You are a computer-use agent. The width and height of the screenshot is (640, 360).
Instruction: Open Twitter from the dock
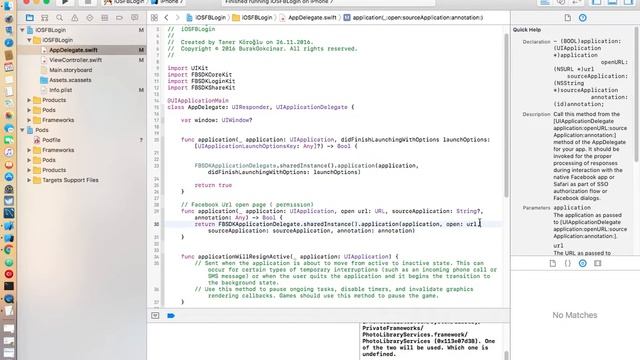(8, 201)
